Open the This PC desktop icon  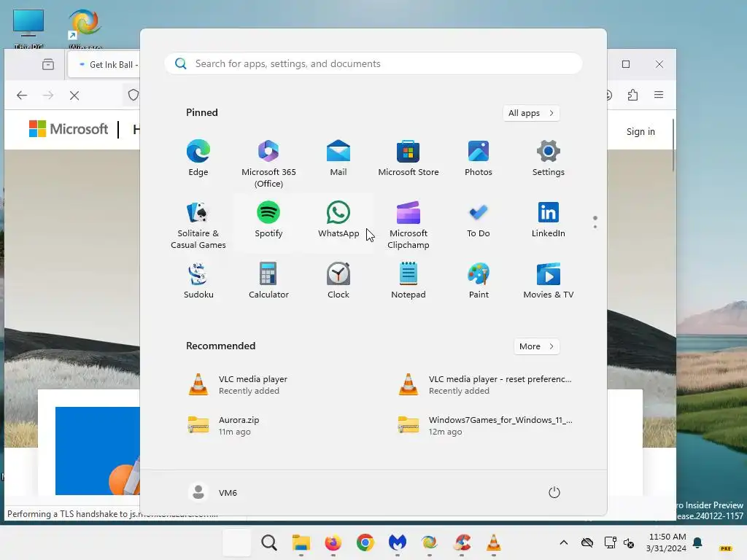point(28,28)
